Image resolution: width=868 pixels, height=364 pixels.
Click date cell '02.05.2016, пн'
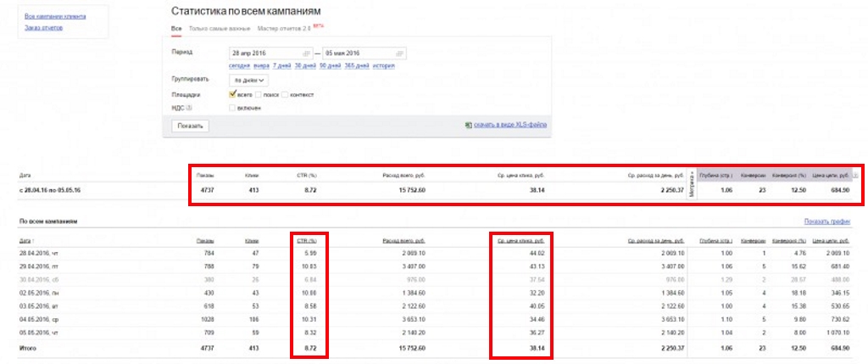(x=37, y=293)
